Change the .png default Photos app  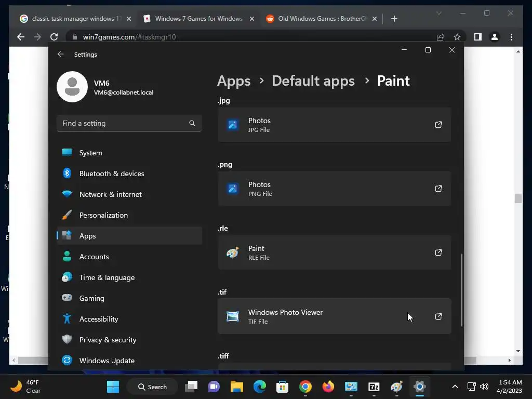pyautogui.click(x=335, y=189)
